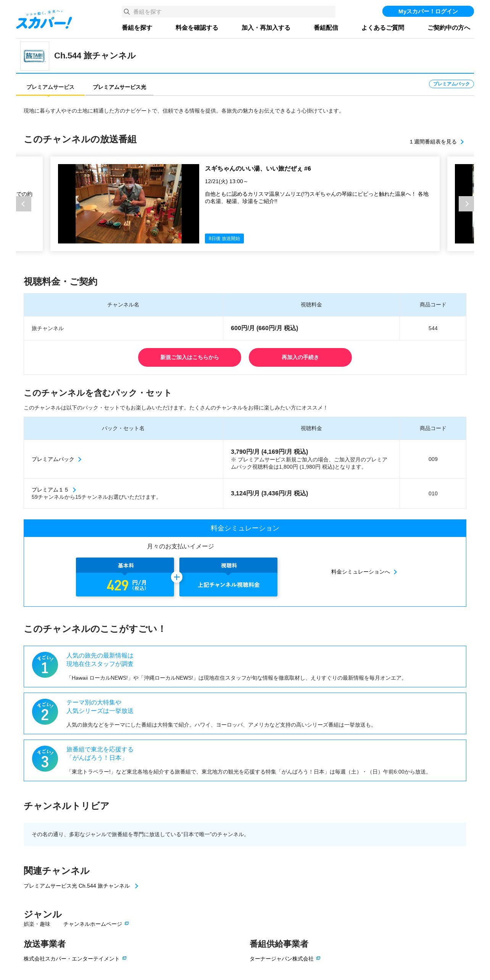Click chevron after プレミアムサービス光 Ch.544 link
Viewport: 490px width, 980px height.
pyautogui.click(x=137, y=886)
